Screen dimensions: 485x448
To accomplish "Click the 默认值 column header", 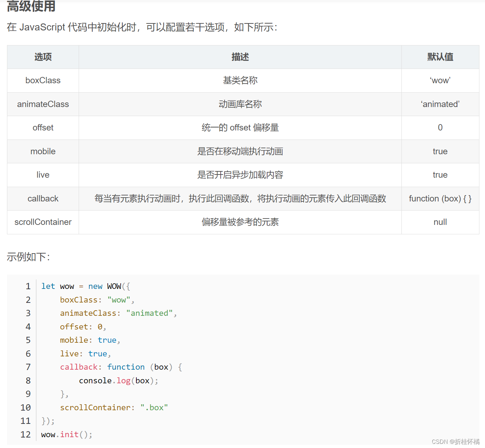I will [440, 57].
